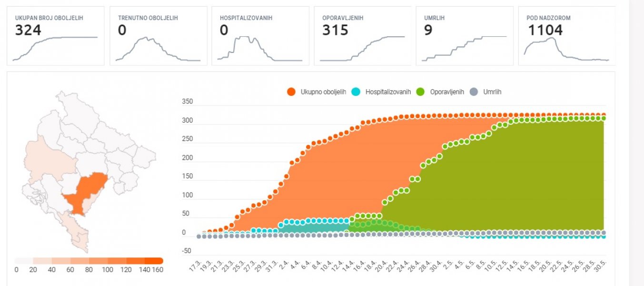Hide the Hospitalizovanih series via legend text

388,92
